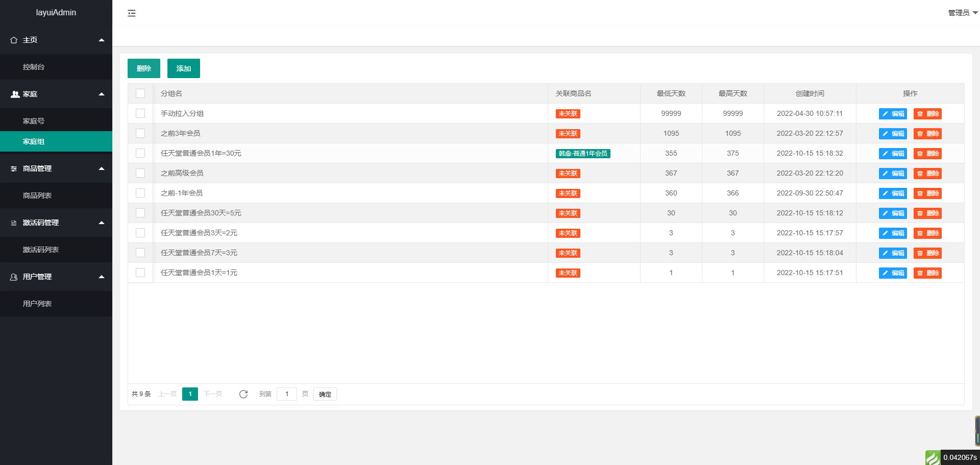
Task: Edit the 之前高级会员 row
Action: point(893,174)
